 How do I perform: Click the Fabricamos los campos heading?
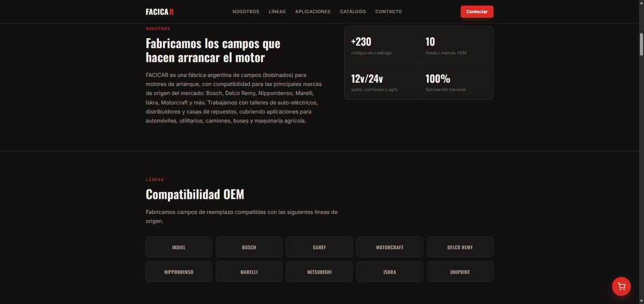point(213,50)
